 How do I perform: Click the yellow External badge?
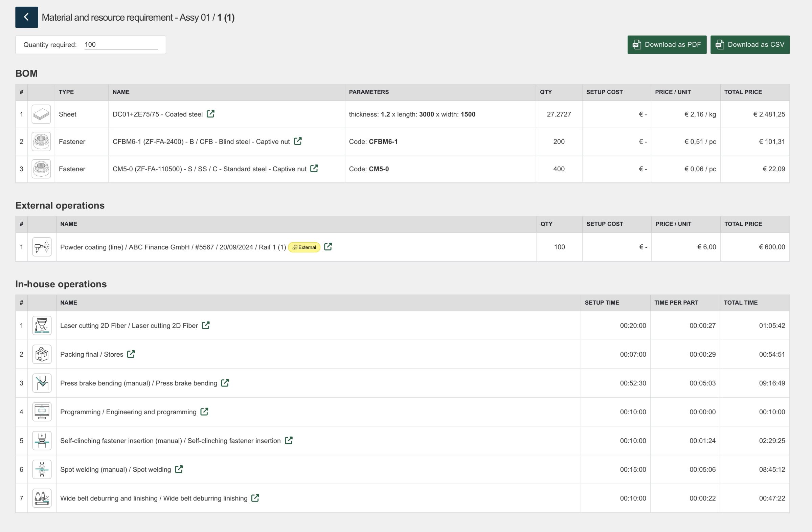click(304, 247)
